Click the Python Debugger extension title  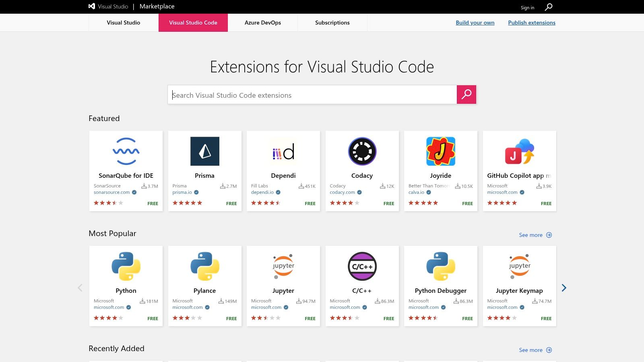click(441, 290)
